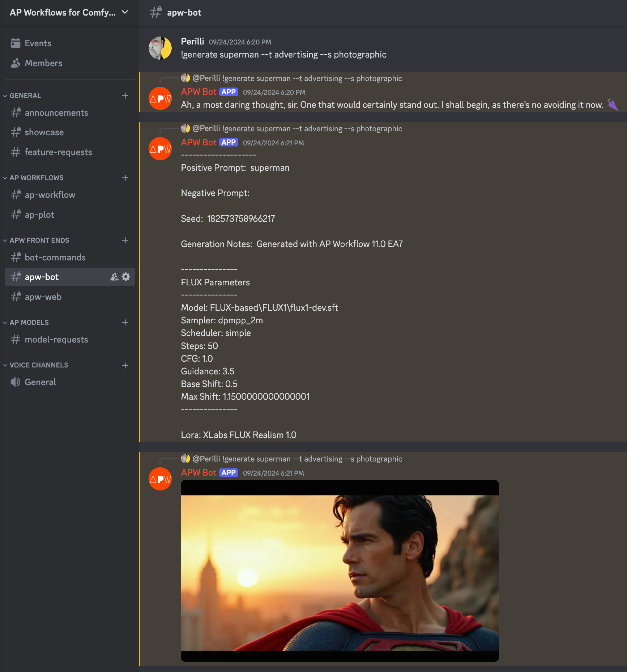Collapse the VOICE CHANNELS category
Image resolution: width=627 pixels, height=672 pixels.
[39, 365]
